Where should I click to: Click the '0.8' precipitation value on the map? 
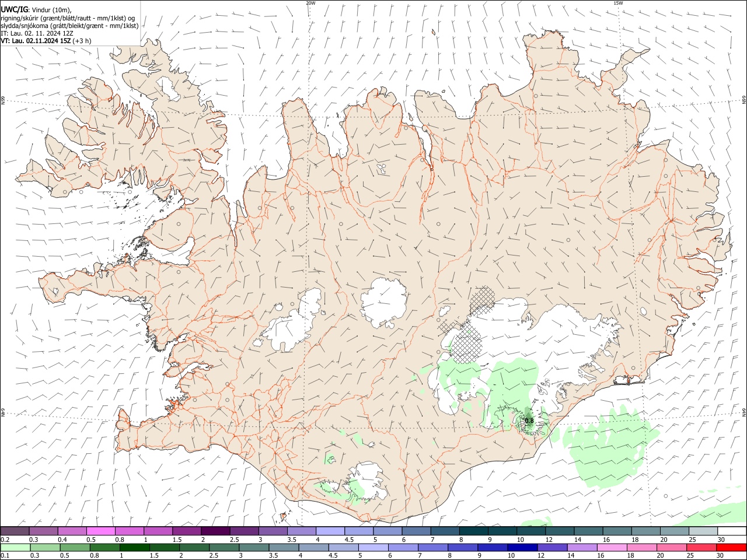coord(529,420)
